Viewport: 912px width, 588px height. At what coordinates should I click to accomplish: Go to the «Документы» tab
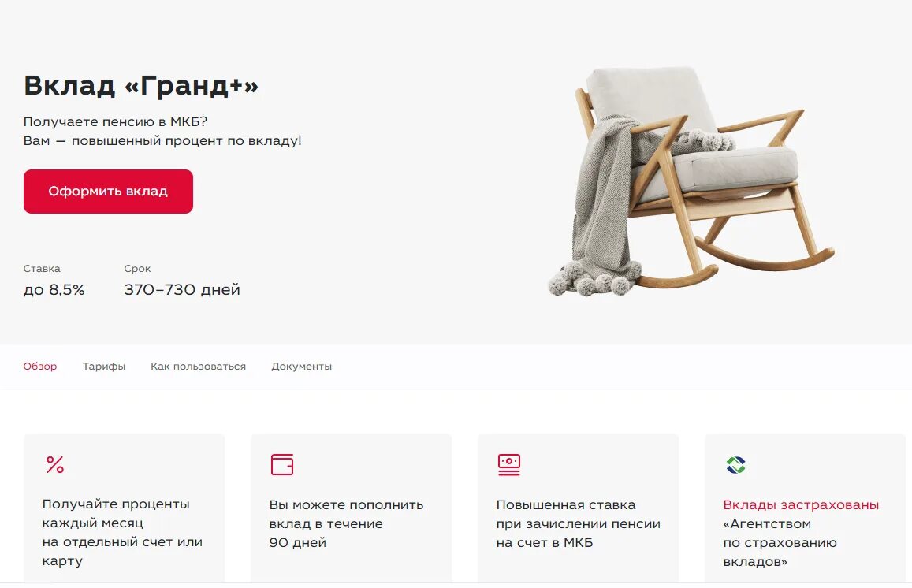301,367
